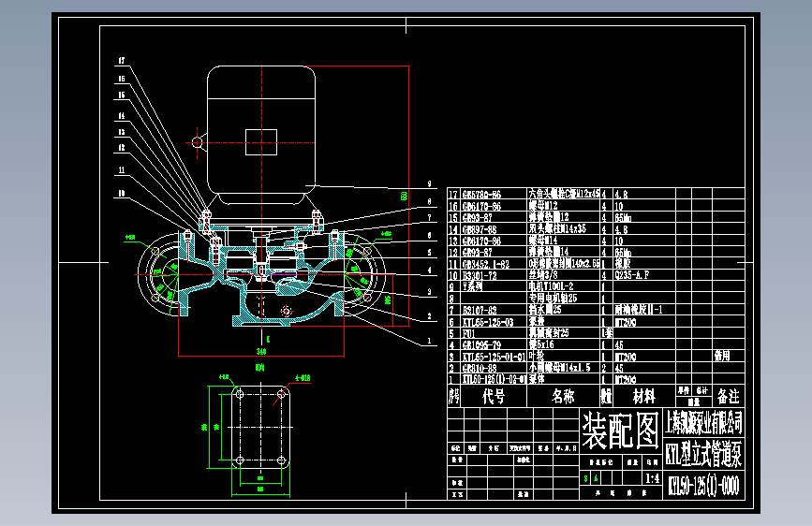Click the "借用" remark in row 3

click(722, 356)
